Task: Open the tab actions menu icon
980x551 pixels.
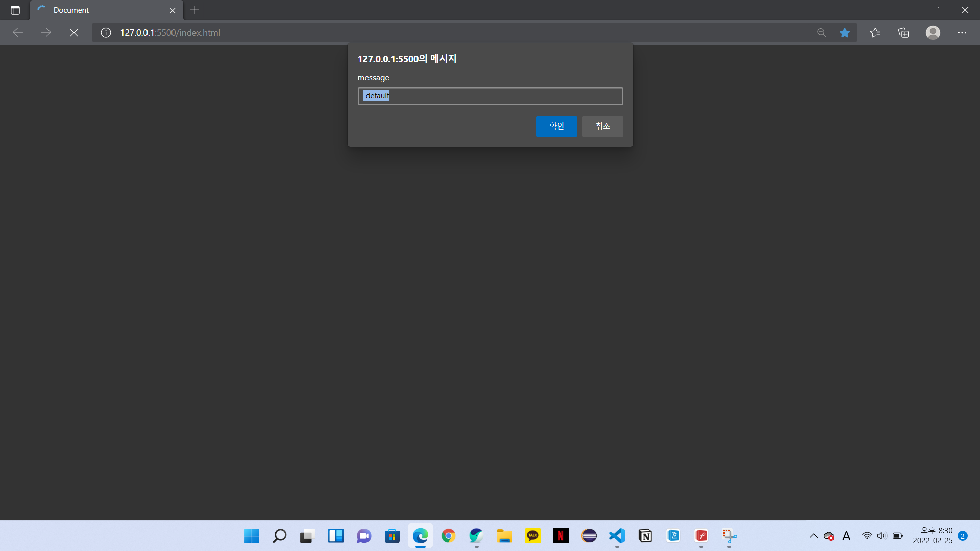Action: pos(15,10)
